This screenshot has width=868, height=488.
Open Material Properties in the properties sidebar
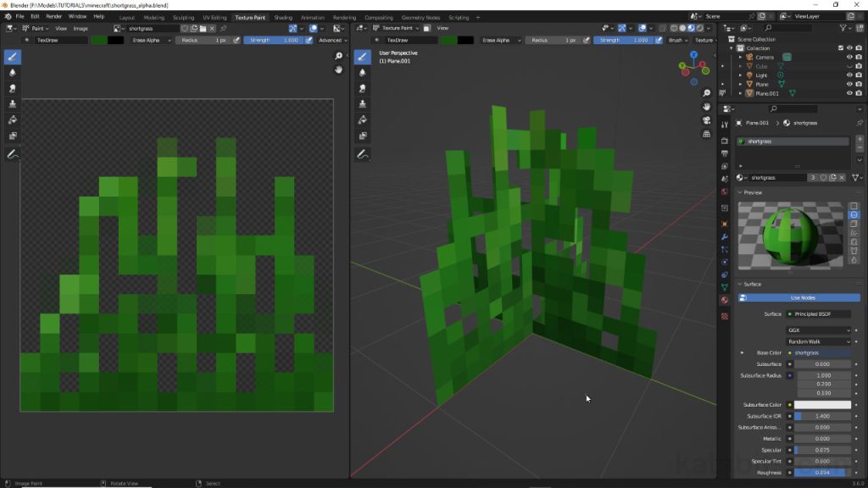726,302
